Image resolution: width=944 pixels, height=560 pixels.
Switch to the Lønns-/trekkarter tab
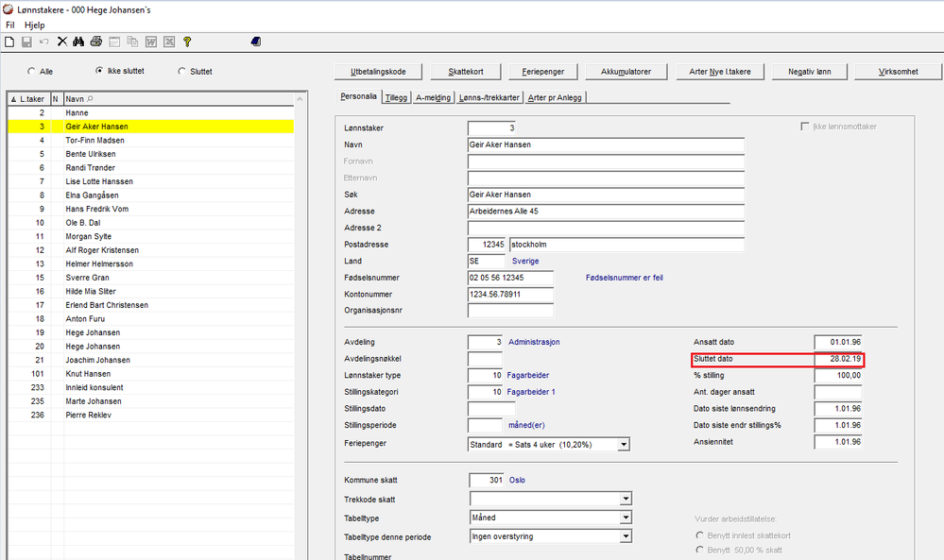tap(489, 97)
